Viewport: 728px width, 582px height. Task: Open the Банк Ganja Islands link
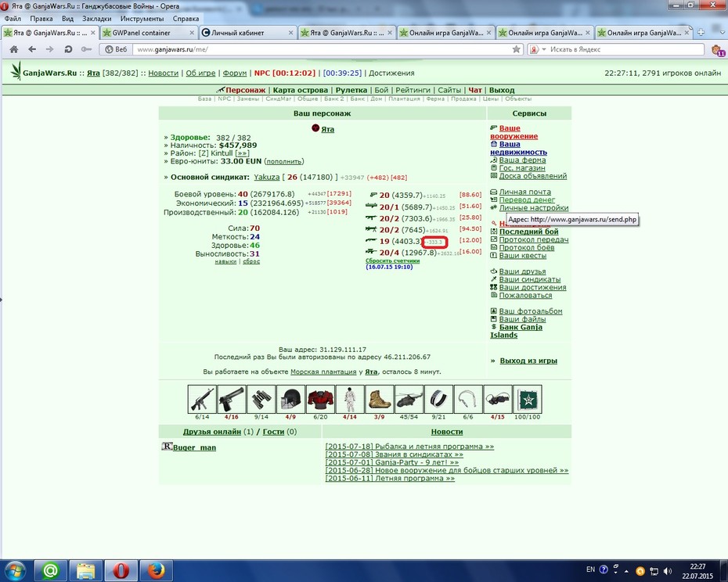[517, 331]
